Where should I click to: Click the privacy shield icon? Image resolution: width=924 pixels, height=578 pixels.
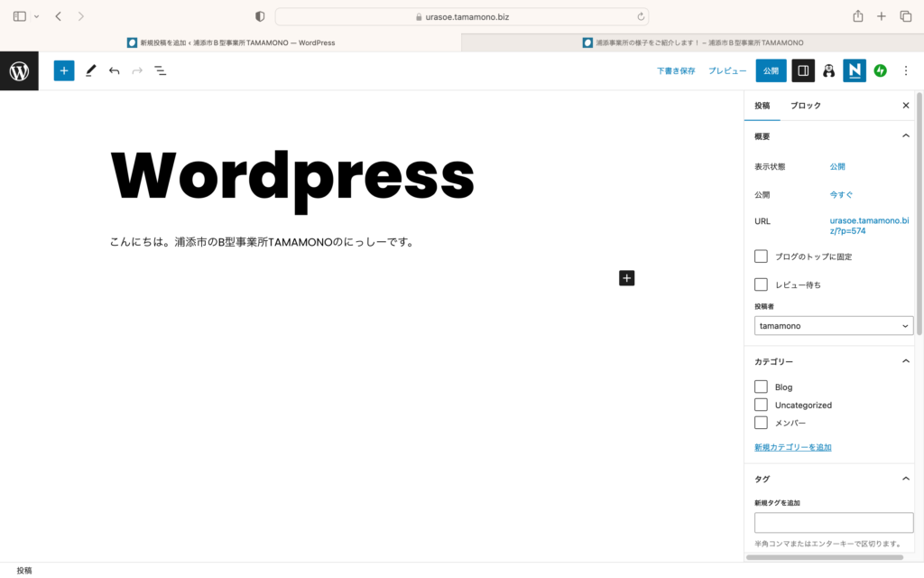pos(260,16)
